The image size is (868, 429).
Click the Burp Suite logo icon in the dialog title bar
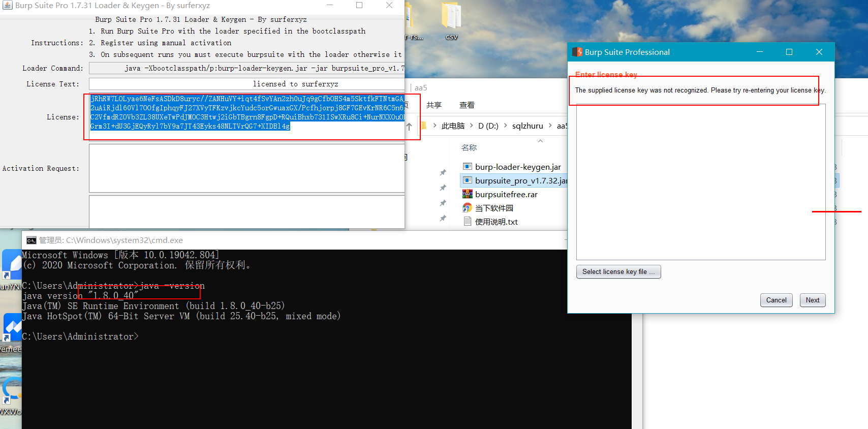click(577, 52)
